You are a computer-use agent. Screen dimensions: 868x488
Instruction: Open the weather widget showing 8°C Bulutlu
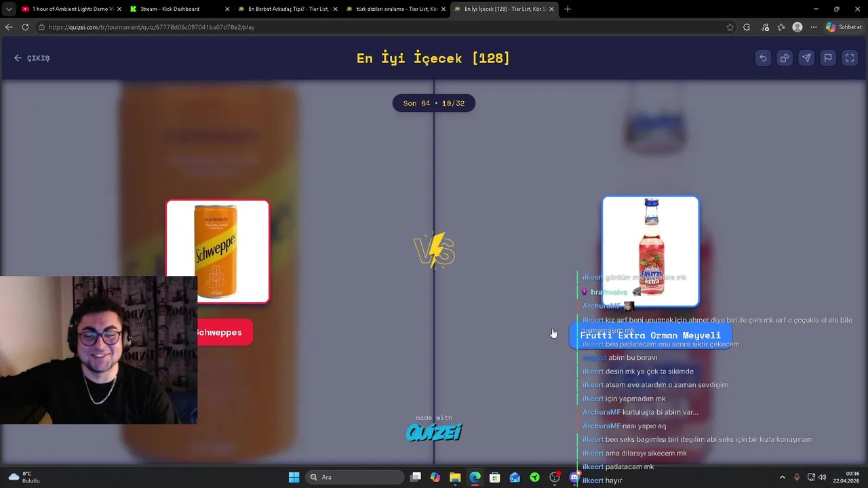tap(24, 477)
